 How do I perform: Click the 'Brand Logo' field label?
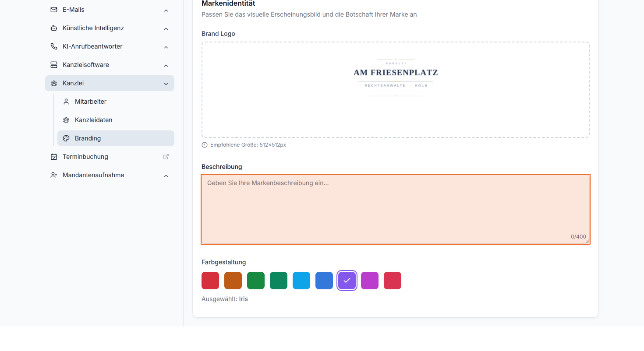[x=218, y=34]
